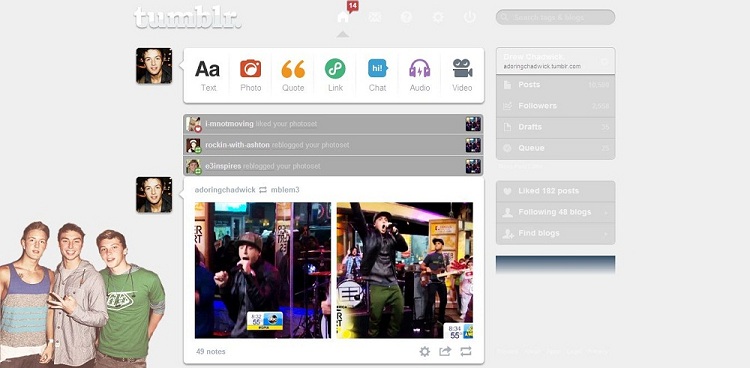Click e3inspires' small avatar with reblog badge
750x368 pixels.
tap(194, 166)
